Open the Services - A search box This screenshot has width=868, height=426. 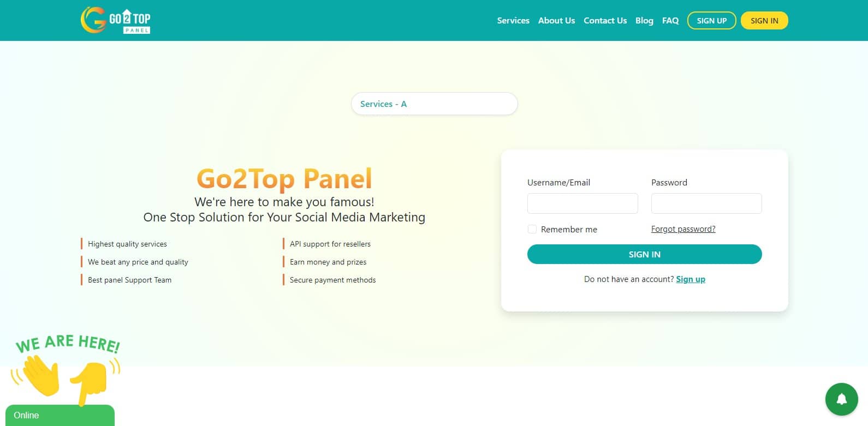(434, 104)
